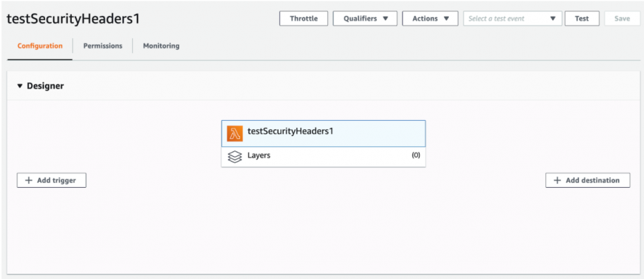Click the testSecurityHeaders1 page title

click(x=73, y=19)
